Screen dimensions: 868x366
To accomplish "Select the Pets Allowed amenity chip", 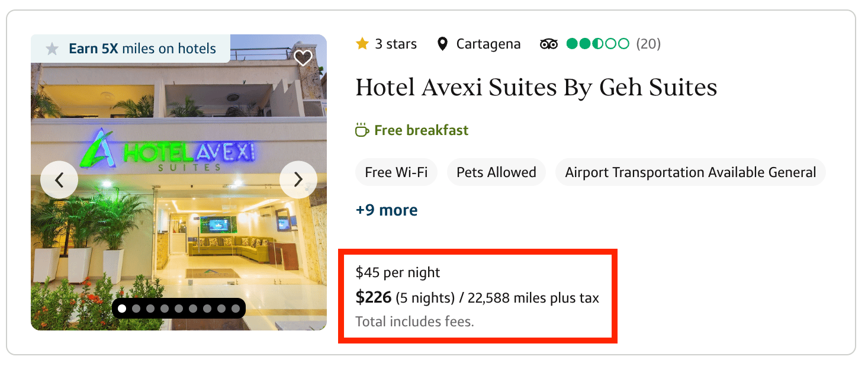I will pyautogui.click(x=496, y=172).
